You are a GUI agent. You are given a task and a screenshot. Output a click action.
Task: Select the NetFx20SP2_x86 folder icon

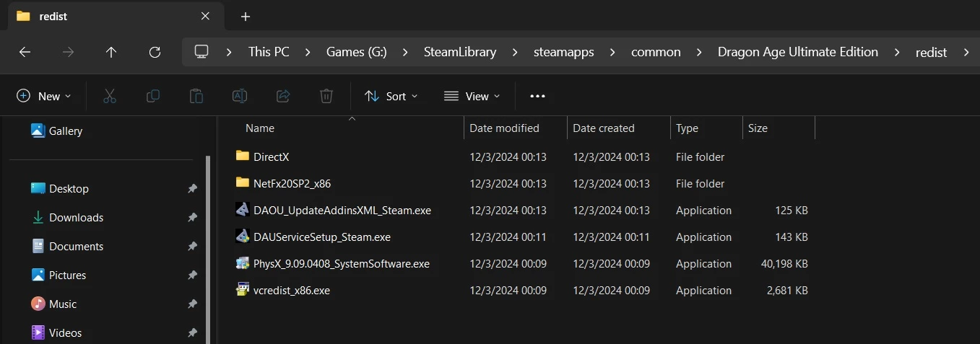pos(243,183)
